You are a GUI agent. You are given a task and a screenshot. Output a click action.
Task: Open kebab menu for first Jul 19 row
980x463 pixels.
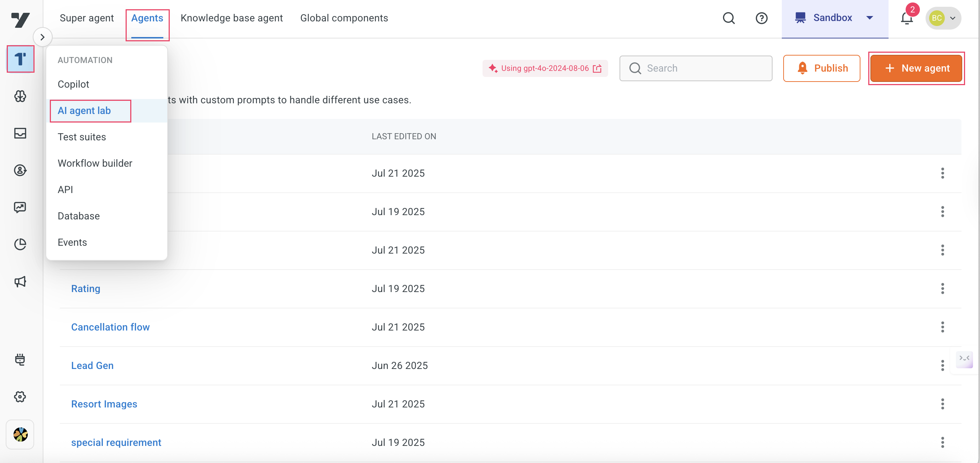[x=942, y=211]
